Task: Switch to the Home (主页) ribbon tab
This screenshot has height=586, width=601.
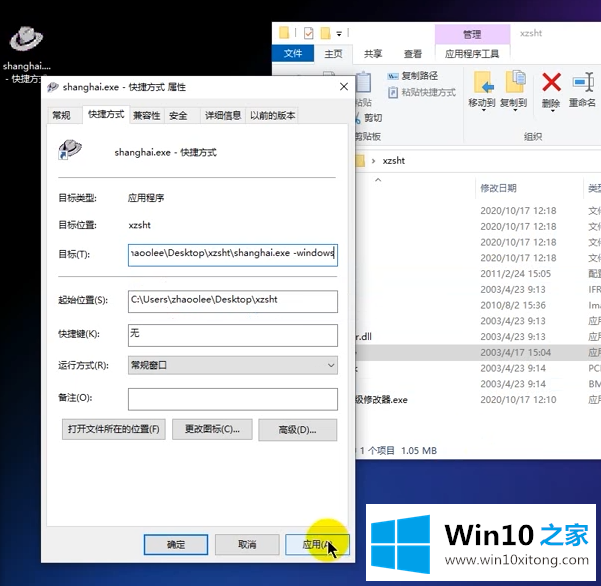Action: tap(333, 54)
